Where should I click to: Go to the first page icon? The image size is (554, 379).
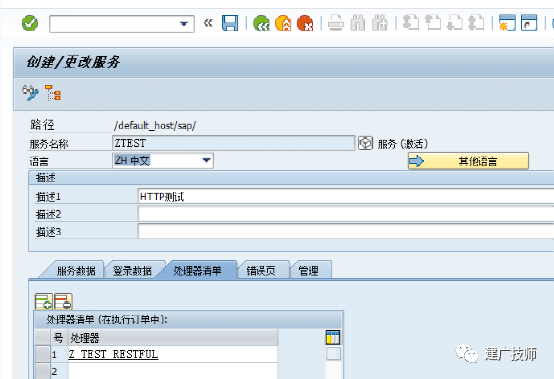click(x=411, y=23)
